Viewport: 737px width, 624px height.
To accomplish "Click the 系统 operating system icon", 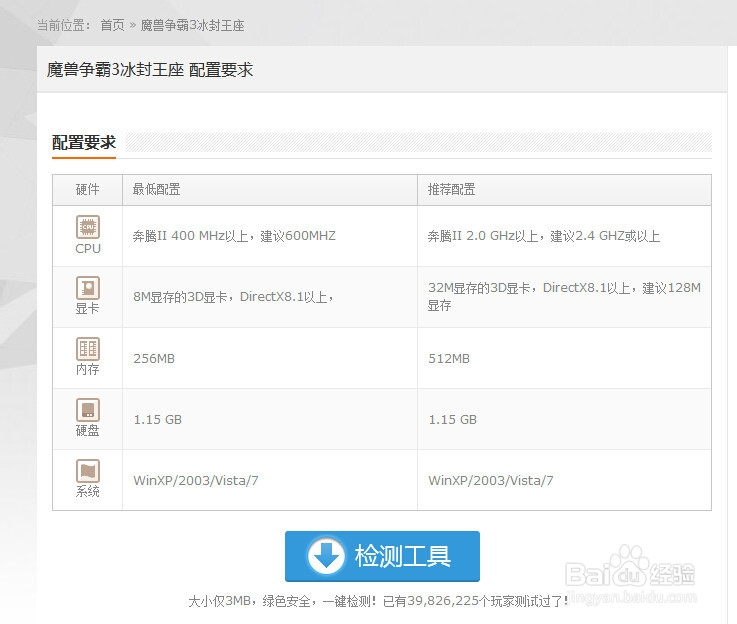I will click(88, 471).
